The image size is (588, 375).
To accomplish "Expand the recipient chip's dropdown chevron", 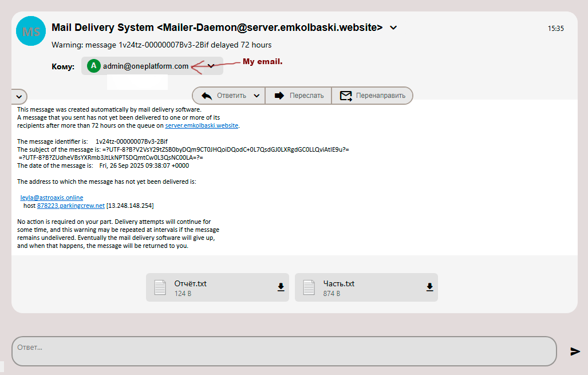I will [211, 66].
